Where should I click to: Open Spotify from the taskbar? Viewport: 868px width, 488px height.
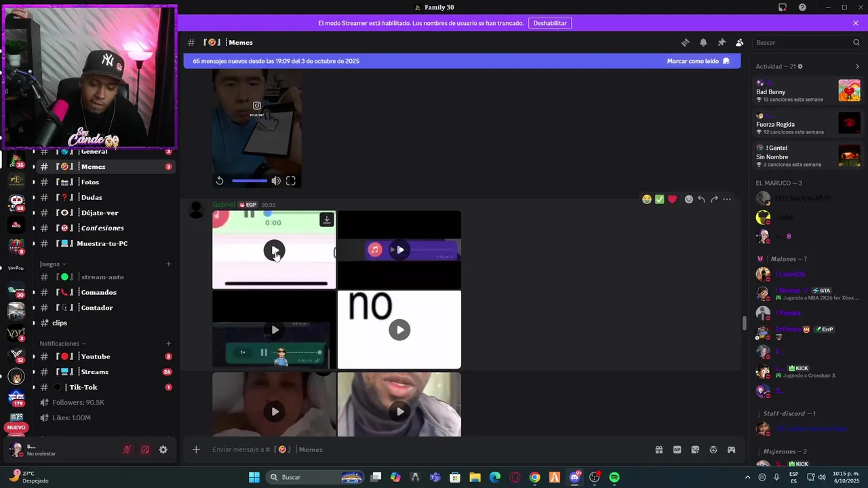click(614, 477)
